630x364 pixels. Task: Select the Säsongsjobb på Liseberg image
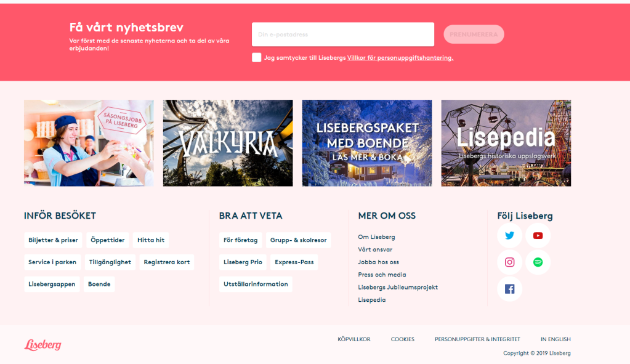point(89,143)
